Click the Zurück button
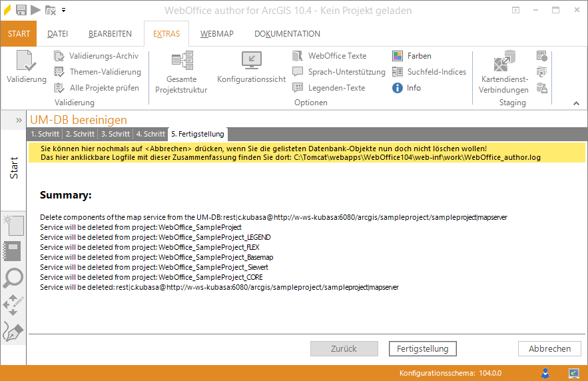Viewport: 588px width, 381px height. coord(344,349)
